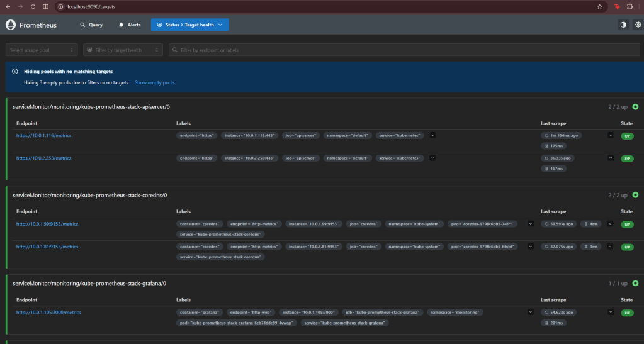644x344 pixels.
Task: Click label namespace="monitoring"
Action: pos(455,312)
